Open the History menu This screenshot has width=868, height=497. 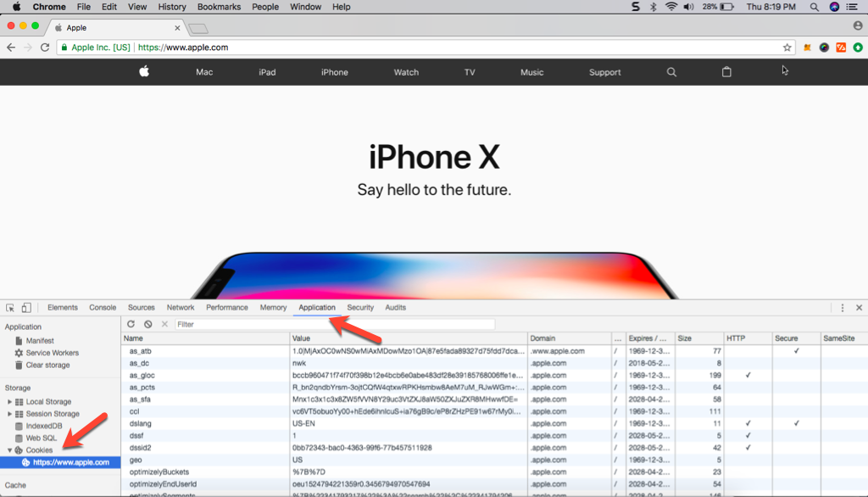[x=171, y=7]
